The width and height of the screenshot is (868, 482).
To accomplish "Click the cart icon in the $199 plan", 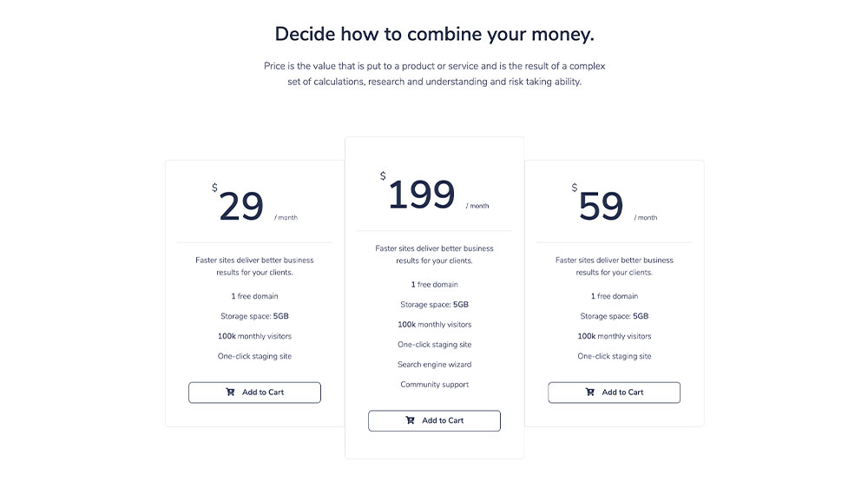I will coord(411,420).
